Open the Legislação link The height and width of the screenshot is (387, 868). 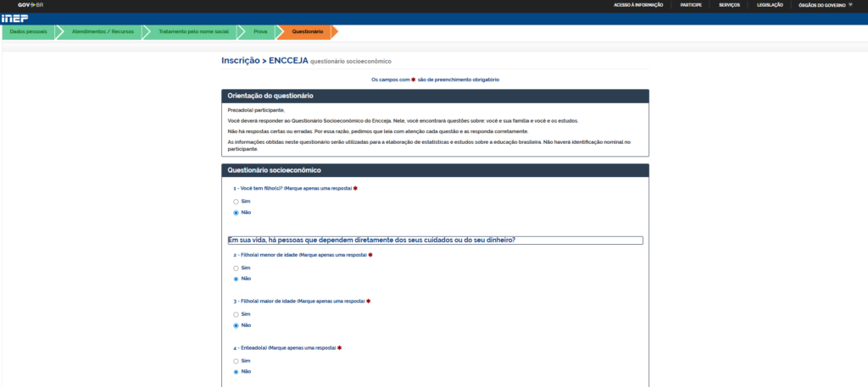(770, 5)
